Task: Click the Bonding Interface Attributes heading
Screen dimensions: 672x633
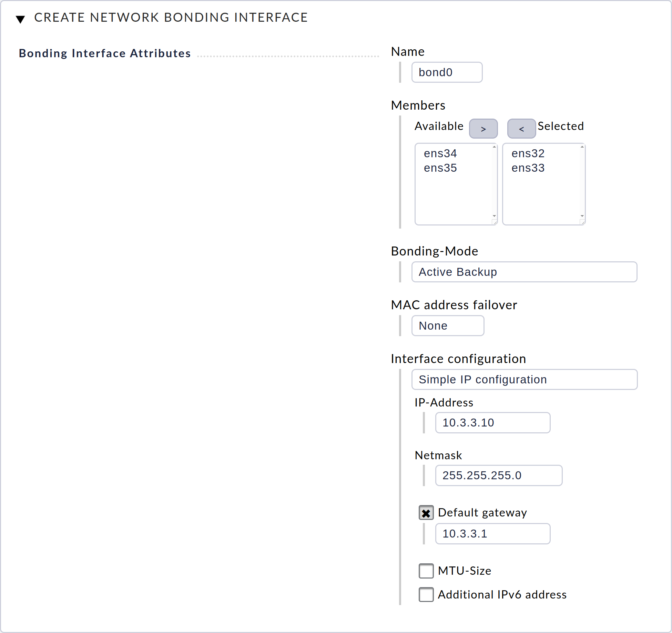Action: (105, 53)
